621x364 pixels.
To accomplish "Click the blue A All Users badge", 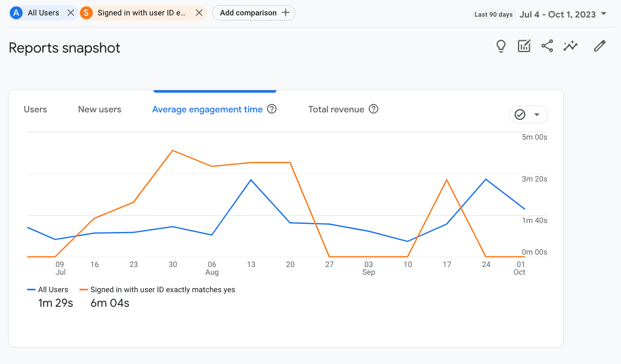I will pyautogui.click(x=16, y=13).
